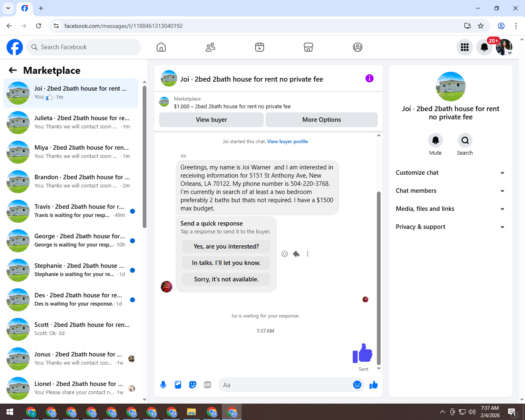Send quick response 'Yes, are you interested?'
Viewport: 525px width, 420px height.
(226, 247)
